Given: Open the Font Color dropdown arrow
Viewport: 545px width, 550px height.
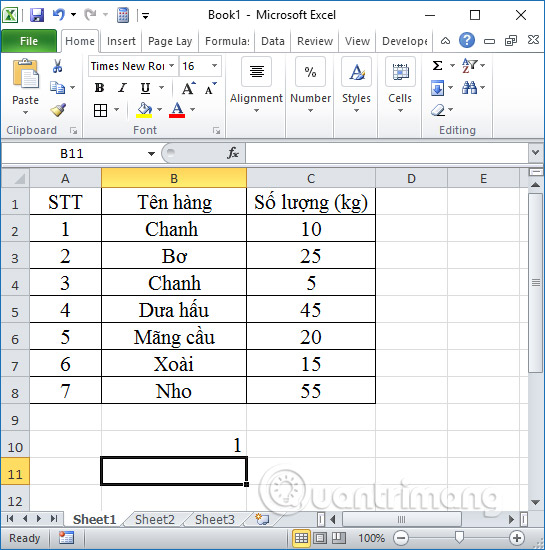Looking at the screenshot, I should (193, 110).
